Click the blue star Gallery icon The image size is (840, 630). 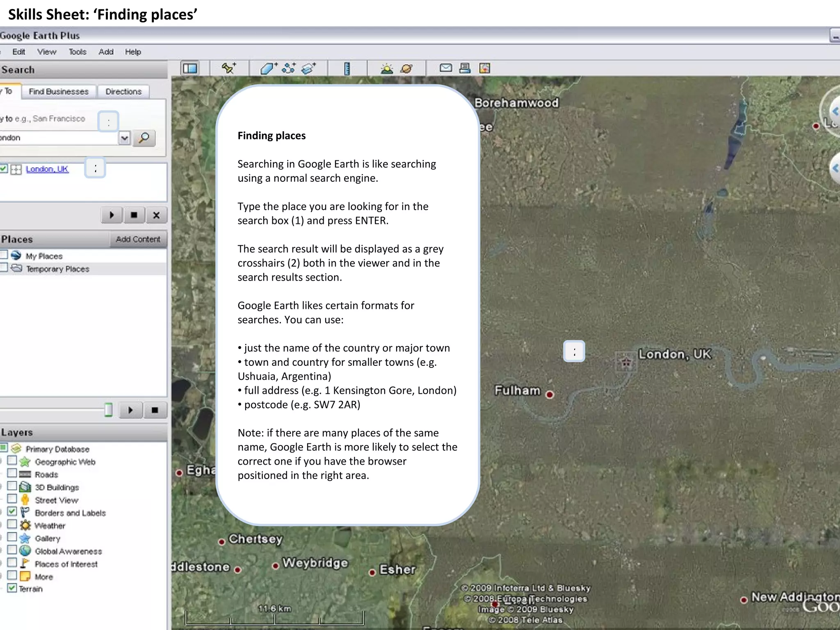click(x=25, y=538)
